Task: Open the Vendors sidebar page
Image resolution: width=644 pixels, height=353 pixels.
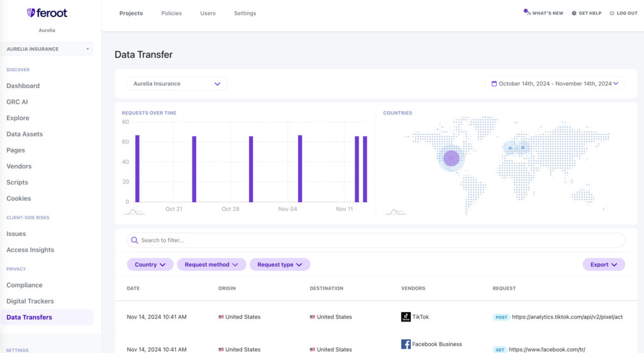Action: [x=19, y=166]
